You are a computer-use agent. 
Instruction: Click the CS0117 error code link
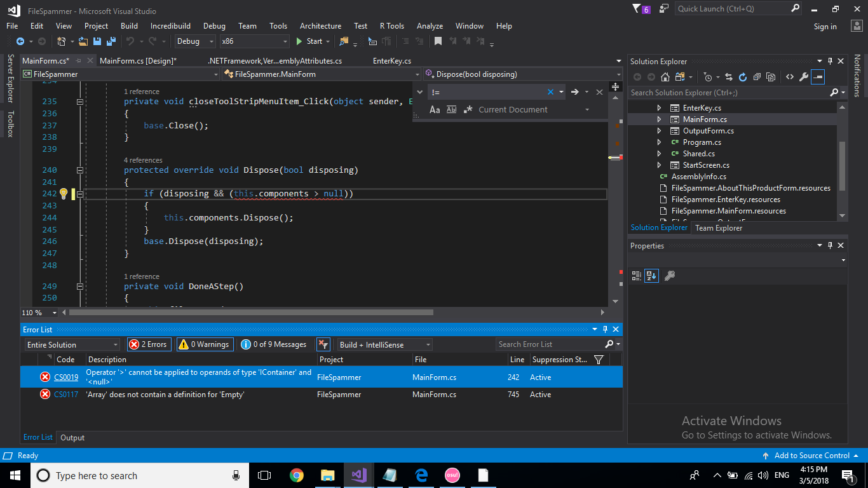(66, 395)
